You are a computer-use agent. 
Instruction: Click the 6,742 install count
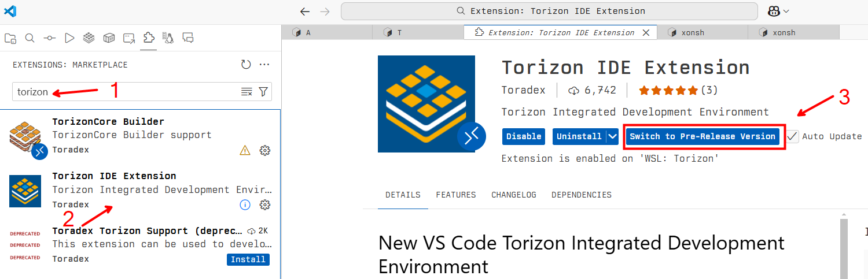pos(592,90)
